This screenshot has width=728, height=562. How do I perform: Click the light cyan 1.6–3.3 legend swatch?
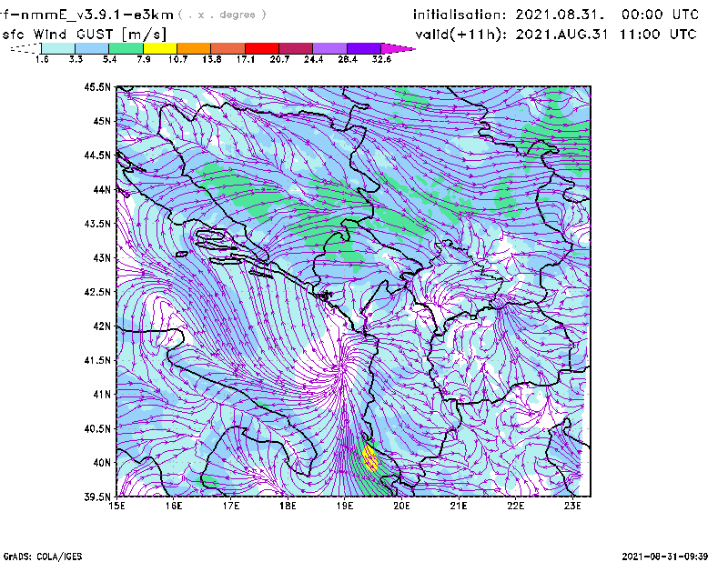[58, 48]
